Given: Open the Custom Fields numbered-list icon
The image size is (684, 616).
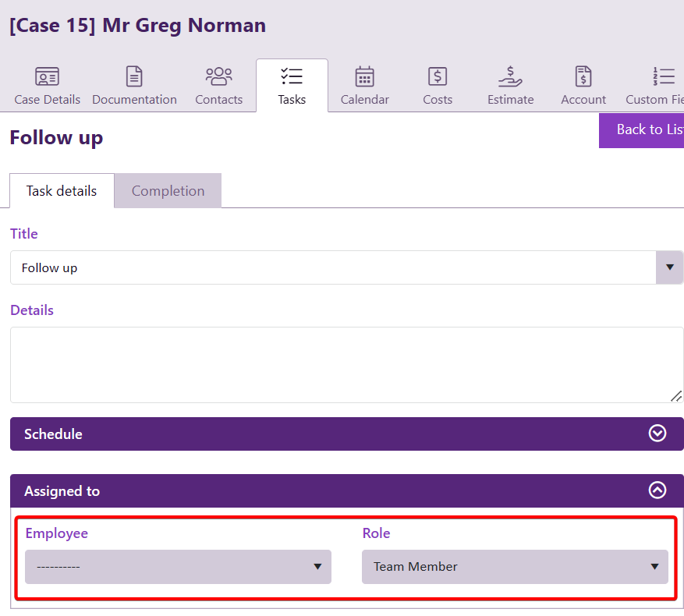Looking at the screenshot, I should pyautogui.click(x=664, y=76).
